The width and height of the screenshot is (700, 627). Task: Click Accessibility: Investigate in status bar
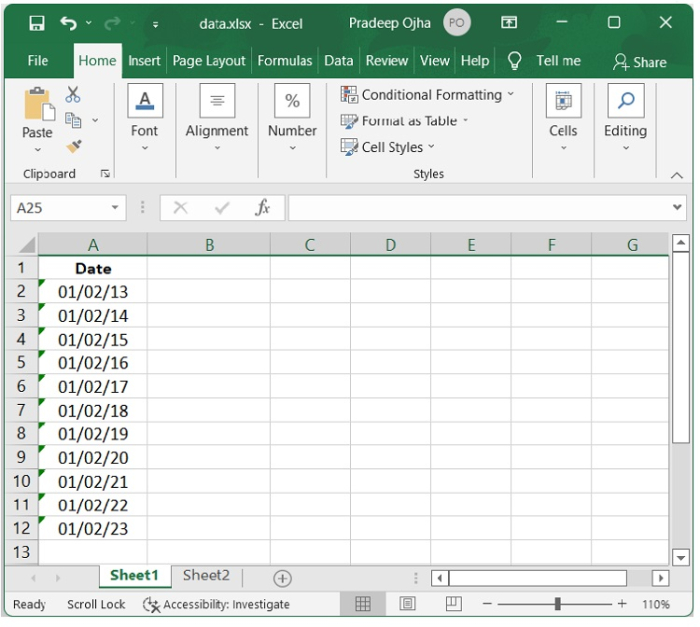(x=217, y=605)
